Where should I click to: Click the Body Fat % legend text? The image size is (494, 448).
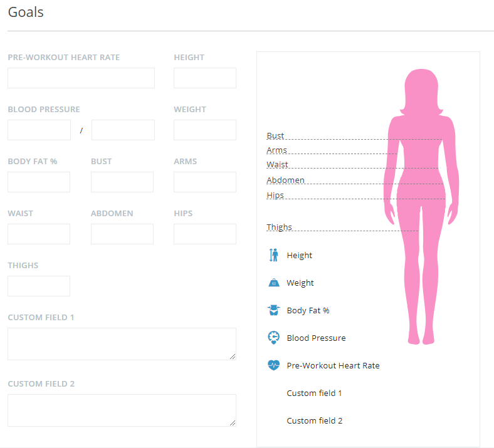(x=308, y=310)
